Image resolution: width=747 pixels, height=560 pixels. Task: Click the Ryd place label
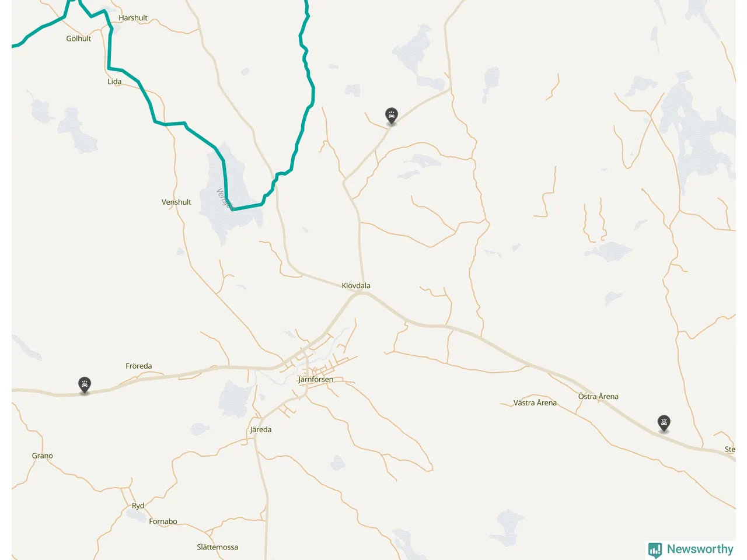138,506
